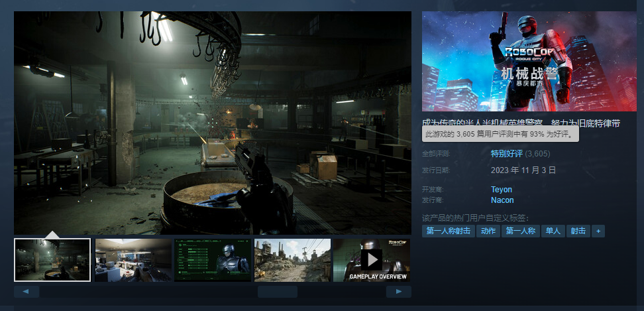
Task: Open publisher Nacon's page
Action: 502,200
